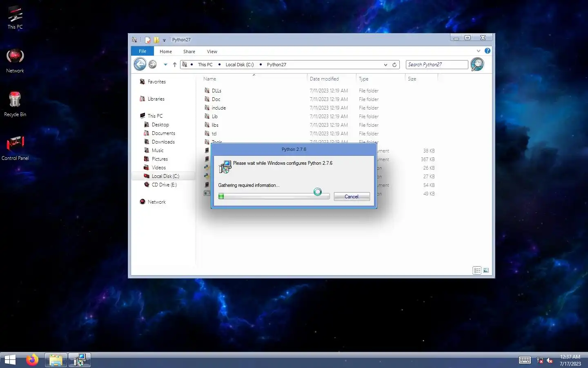Click This PC in the address bar

coord(205,65)
